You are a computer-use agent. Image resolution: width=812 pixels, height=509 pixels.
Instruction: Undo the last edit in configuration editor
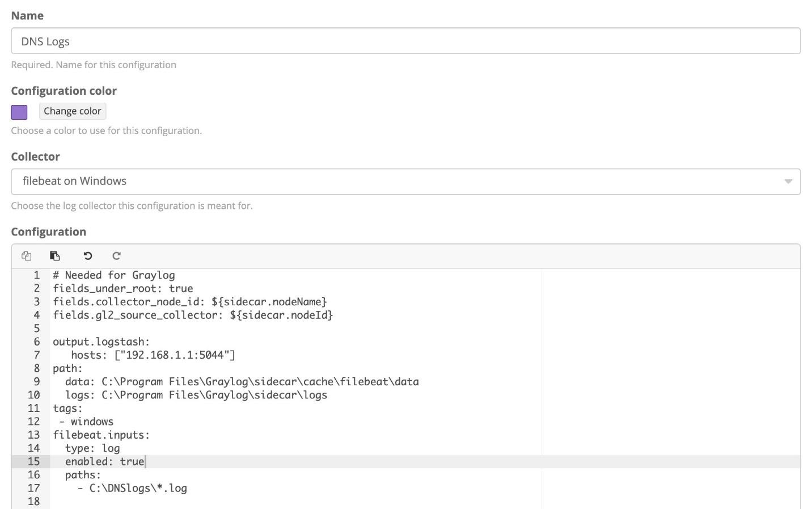87,256
